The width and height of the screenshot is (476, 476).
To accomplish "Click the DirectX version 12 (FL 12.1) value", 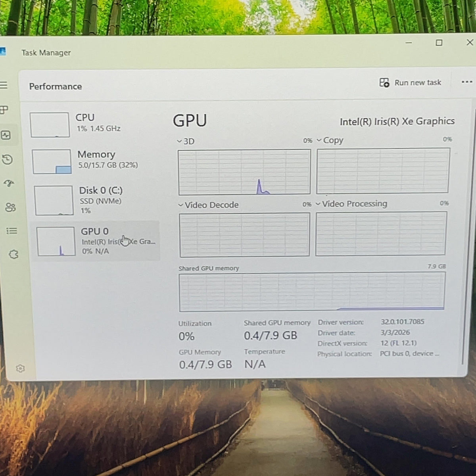I will point(398,343).
